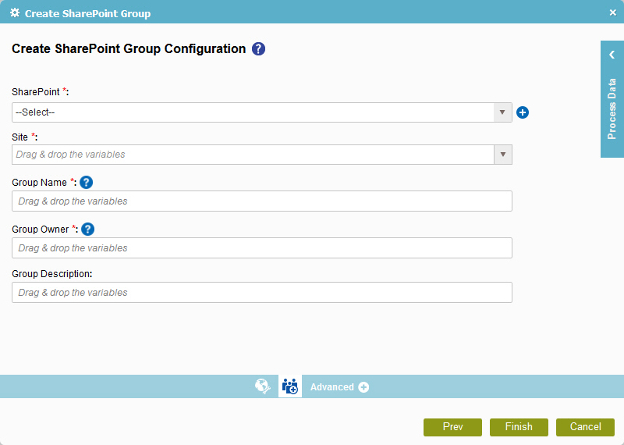
Task: Click into the Site text field
Action: [x=253, y=154]
